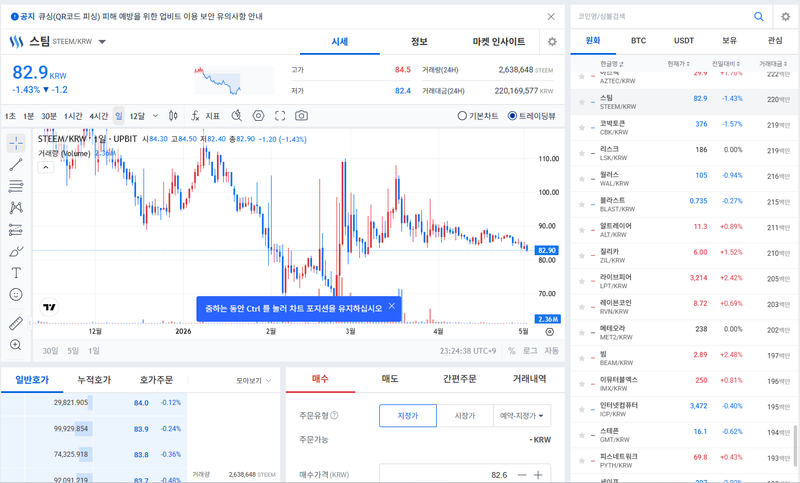Sort watchlist by 전일대비
The image size is (800, 483).
[726, 64]
